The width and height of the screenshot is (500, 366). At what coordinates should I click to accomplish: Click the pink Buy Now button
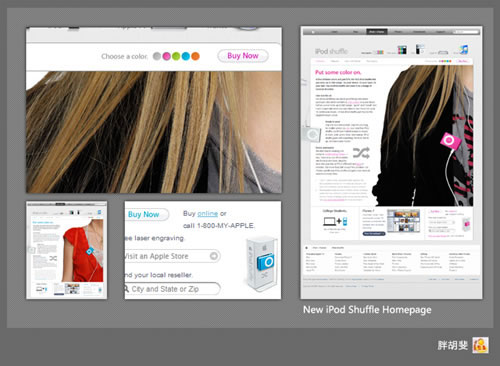click(243, 56)
